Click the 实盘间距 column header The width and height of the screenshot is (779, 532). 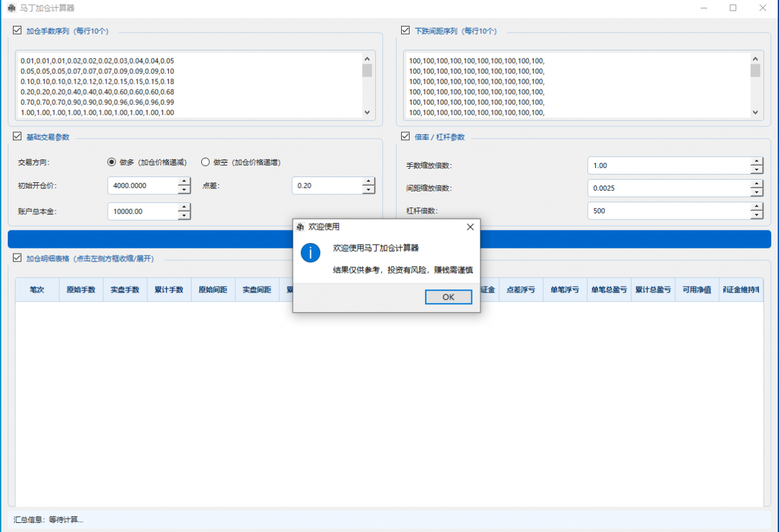257,290
